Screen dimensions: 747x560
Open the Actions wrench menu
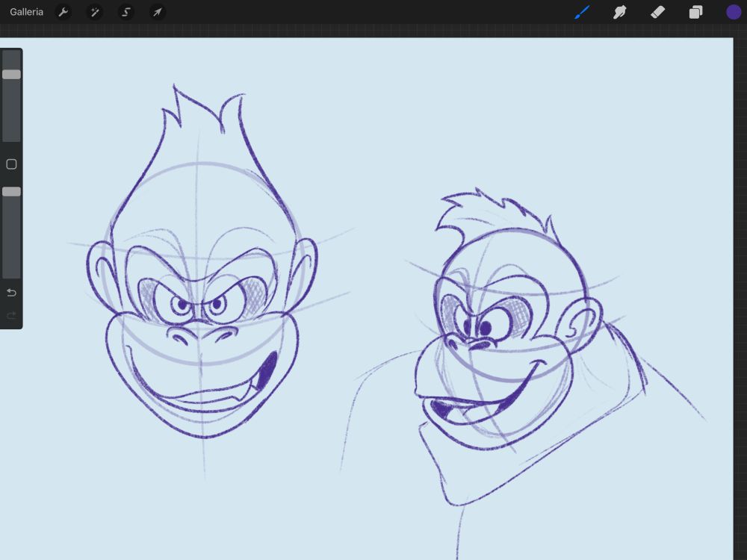pos(63,12)
